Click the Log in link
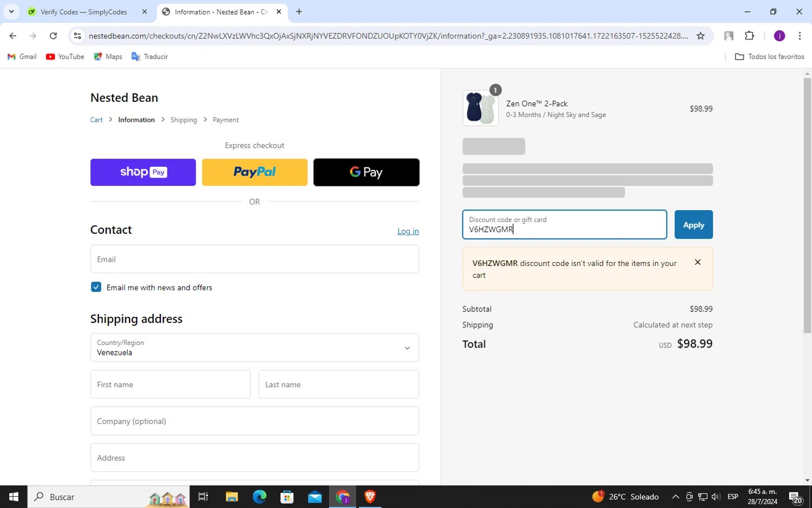 click(x=408, y=231)
